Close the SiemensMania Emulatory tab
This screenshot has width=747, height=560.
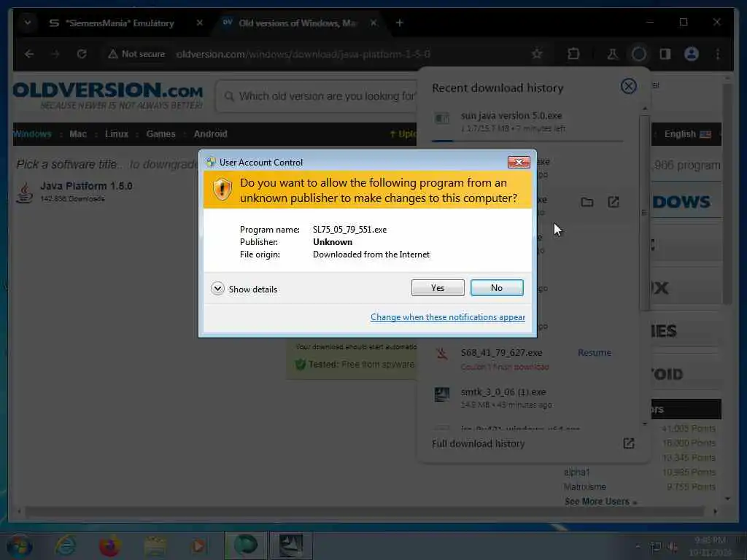[x=200, y=23]
